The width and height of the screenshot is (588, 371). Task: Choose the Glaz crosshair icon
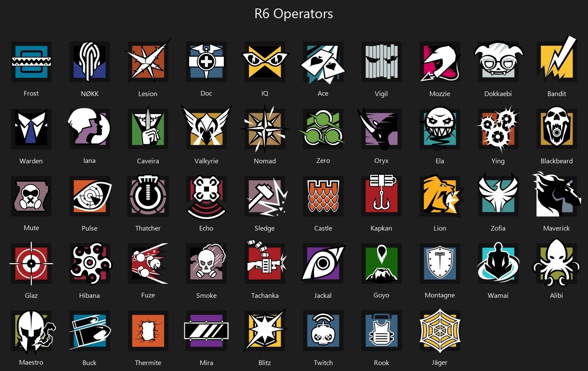pos(31,263)
